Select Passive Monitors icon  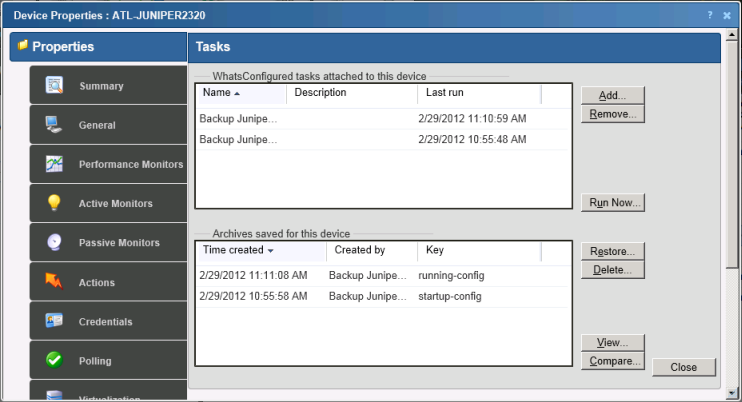[55, 243]
